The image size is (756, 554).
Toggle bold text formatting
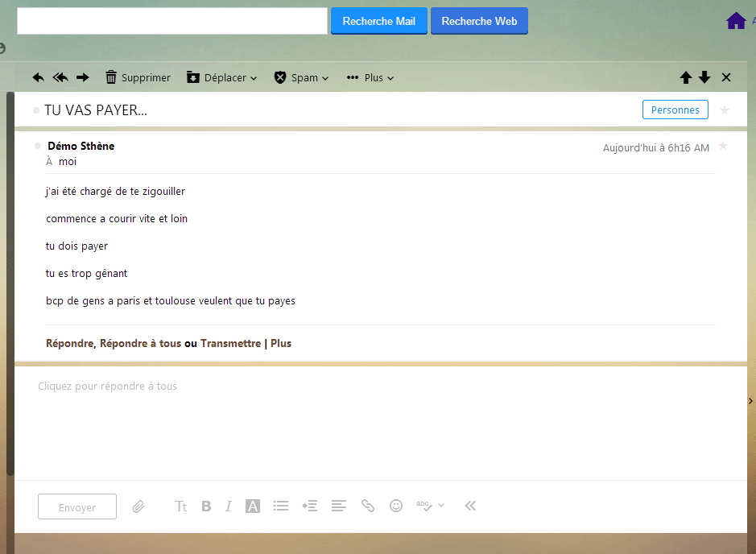206,506
